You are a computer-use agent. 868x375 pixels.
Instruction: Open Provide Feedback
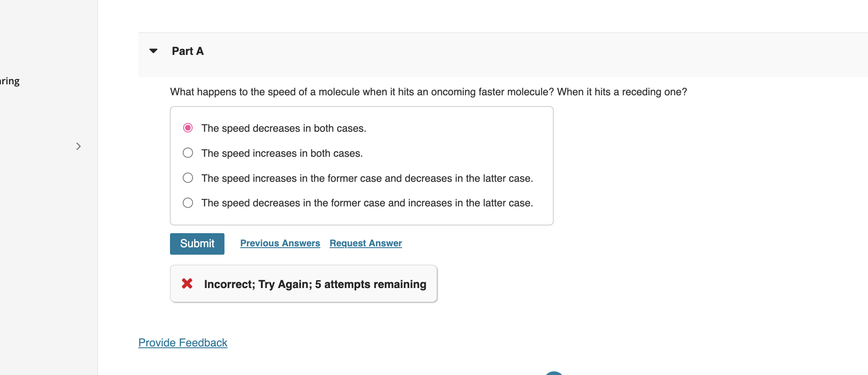click(x=183, y=343)
